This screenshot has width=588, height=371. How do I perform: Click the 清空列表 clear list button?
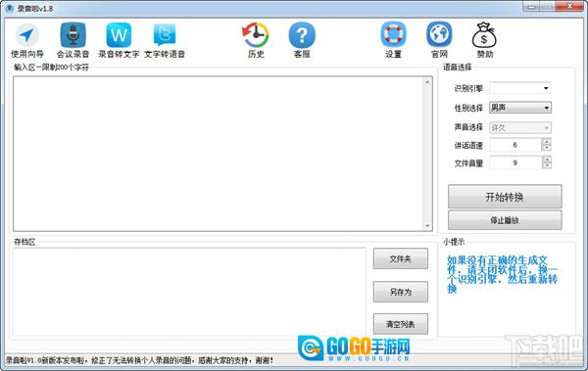pos(401,324)
